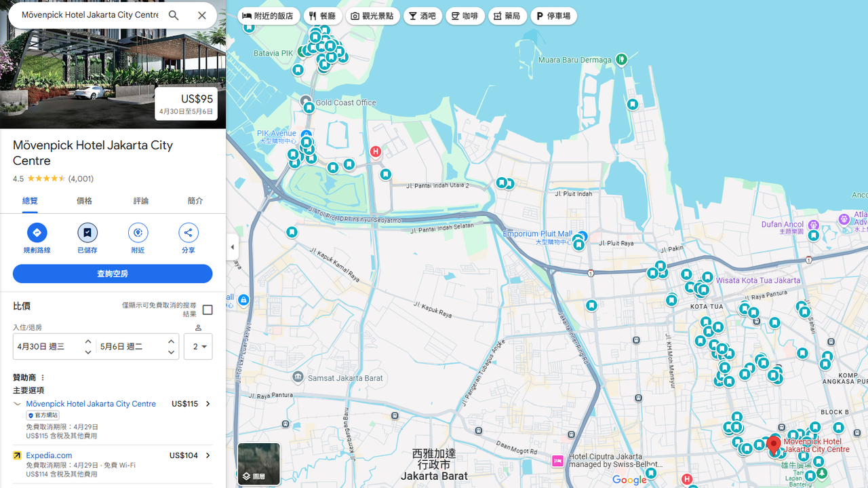Increase check-in date with up arrow

coord(88,341)
